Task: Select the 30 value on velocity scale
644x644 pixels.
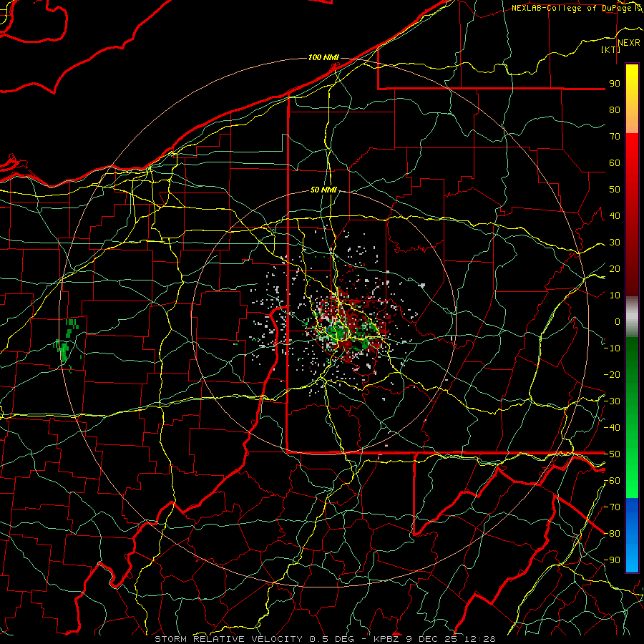Action: [x=615, y=243]
